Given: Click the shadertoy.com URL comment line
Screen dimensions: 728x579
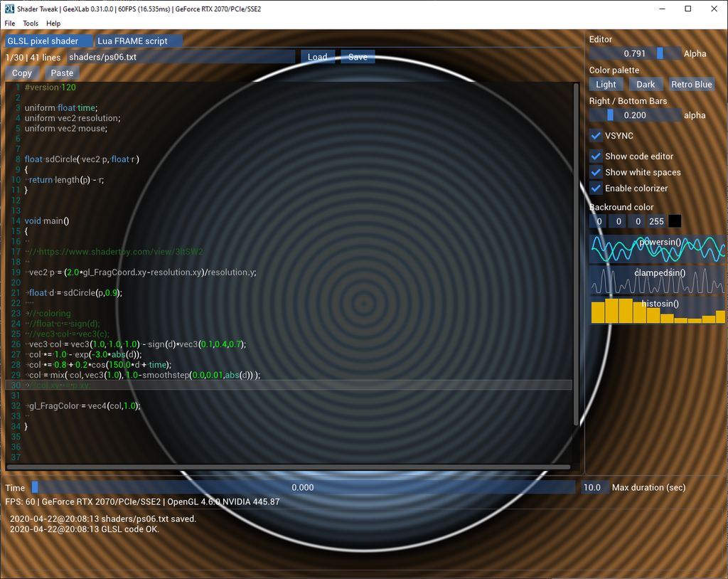Looking at the screenshot, I should [116, 252].
